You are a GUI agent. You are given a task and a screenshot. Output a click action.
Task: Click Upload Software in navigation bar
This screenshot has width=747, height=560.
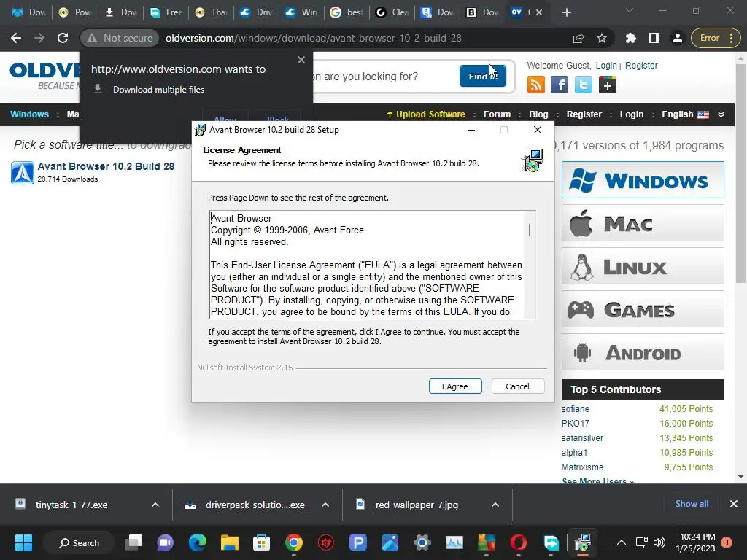[425, 114]
